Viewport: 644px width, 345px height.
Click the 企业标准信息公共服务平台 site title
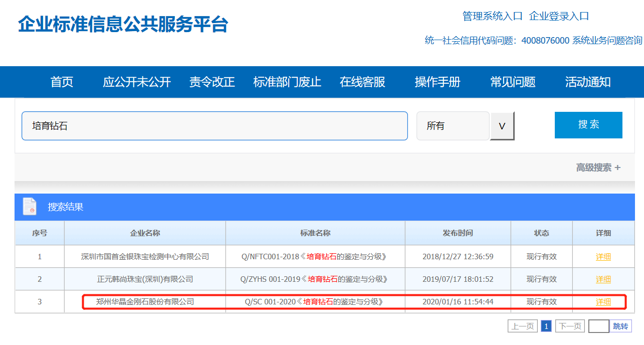pyautogui.click(x=123, y=24)
